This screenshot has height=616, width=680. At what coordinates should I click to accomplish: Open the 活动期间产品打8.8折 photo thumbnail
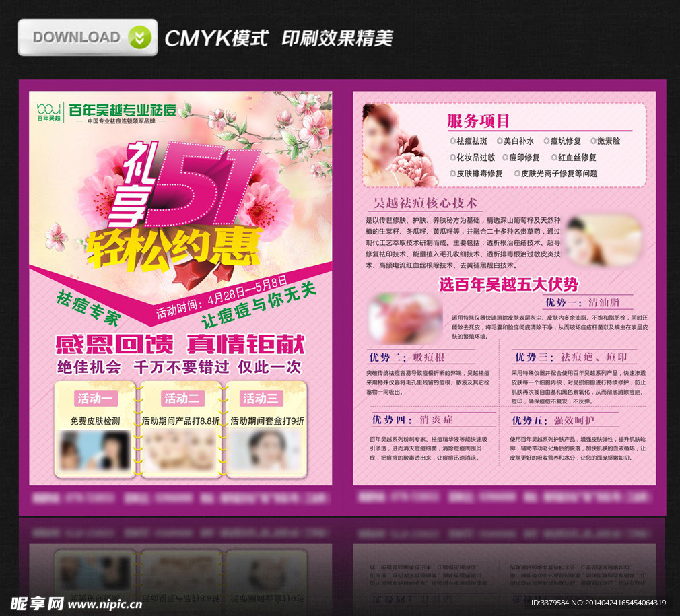pyautogui.click(x=180, y=451)
